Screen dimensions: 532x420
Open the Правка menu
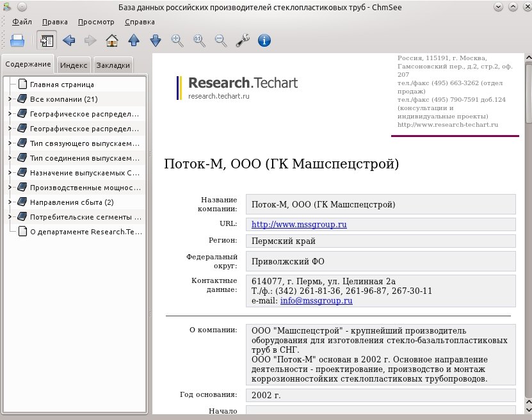54,22
